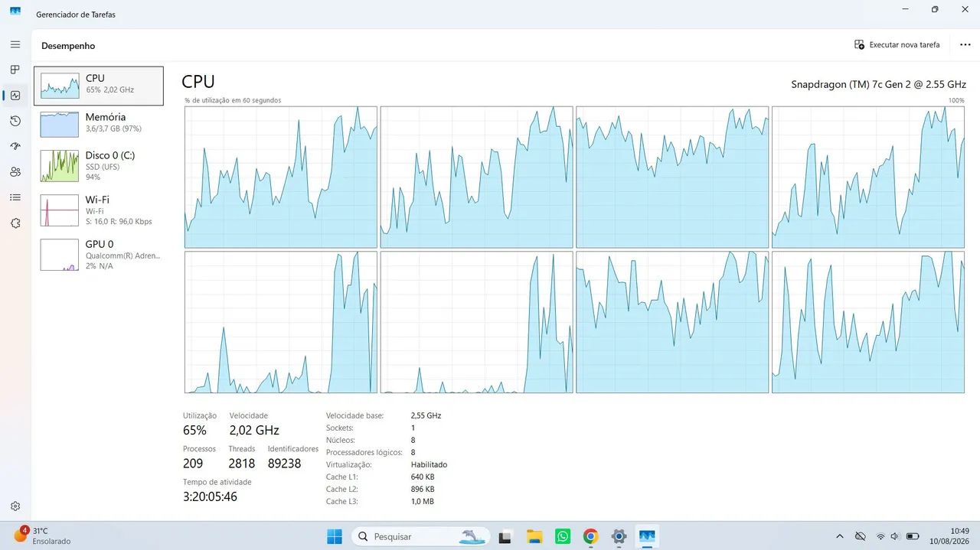Select the CPU performance entry
980x550 pixels.
point(98,86)
